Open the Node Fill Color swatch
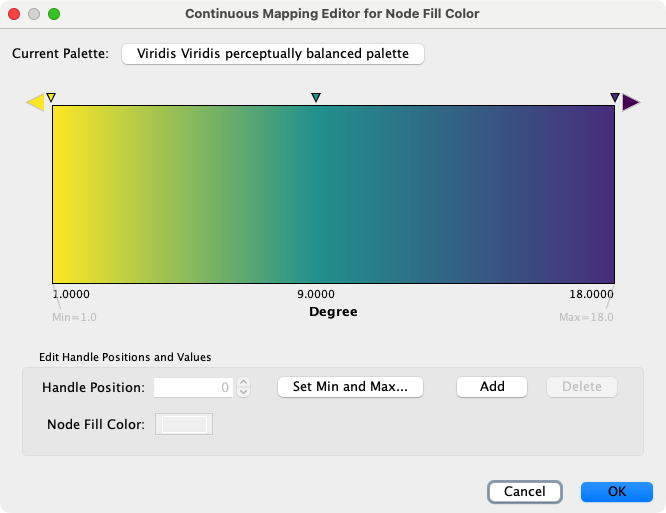The image size is (666, 513). click(184, 425)
